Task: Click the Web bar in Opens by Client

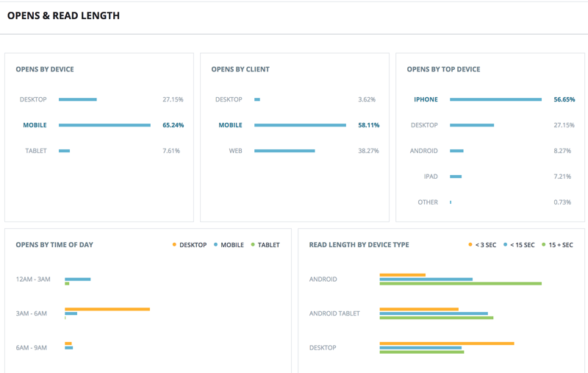Action: pos(284,151)
